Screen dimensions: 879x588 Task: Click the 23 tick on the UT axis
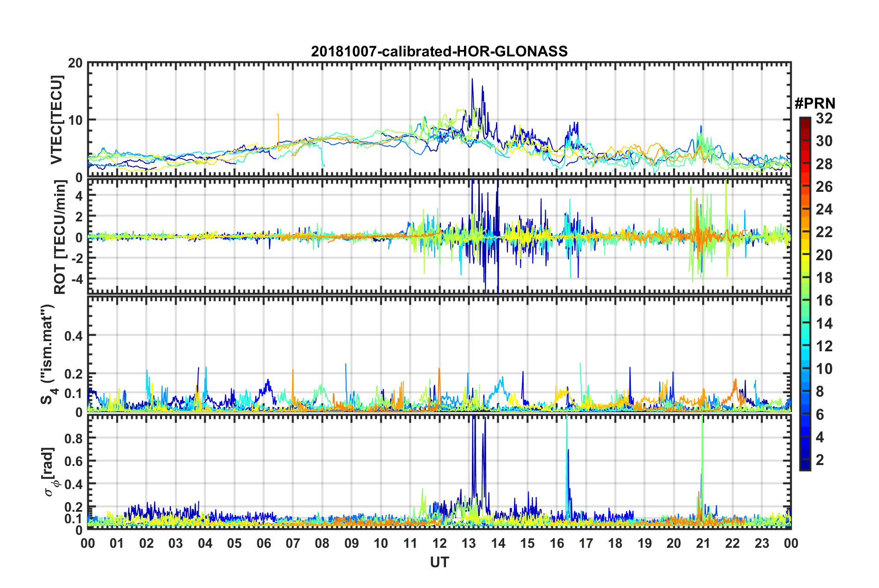pos(762,543)
